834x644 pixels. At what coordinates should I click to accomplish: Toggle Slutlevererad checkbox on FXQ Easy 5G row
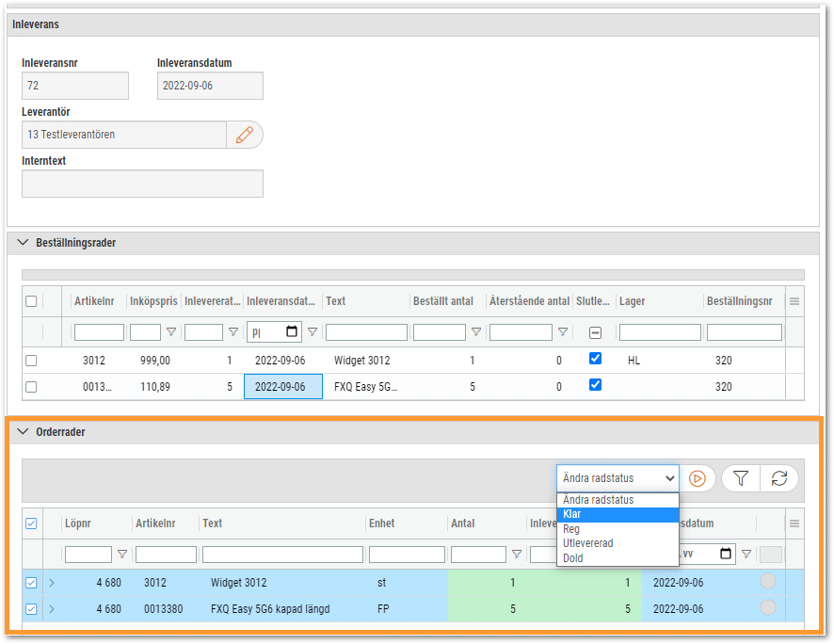pos(595,384)
